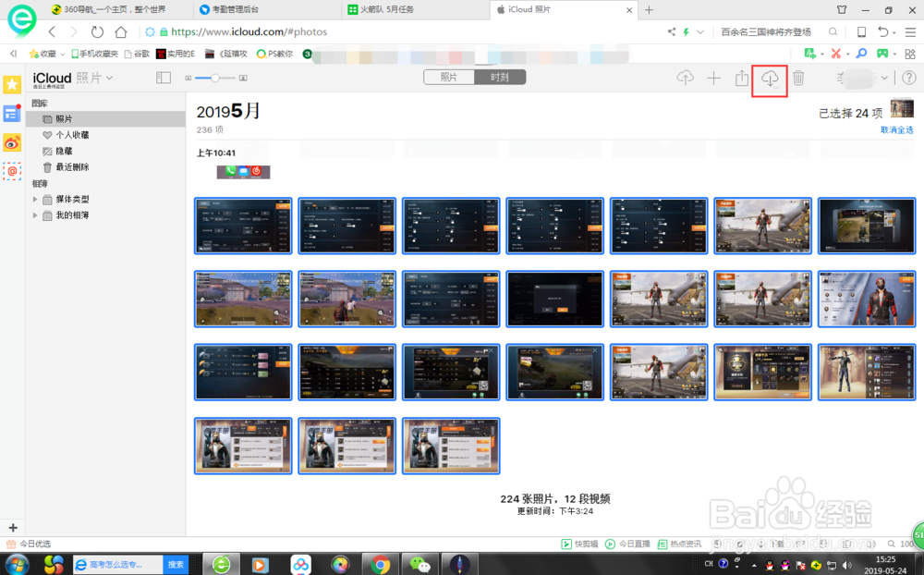
Task: Switch to 火箭队 5月任务 browser tab
Action: click(387, 9)
